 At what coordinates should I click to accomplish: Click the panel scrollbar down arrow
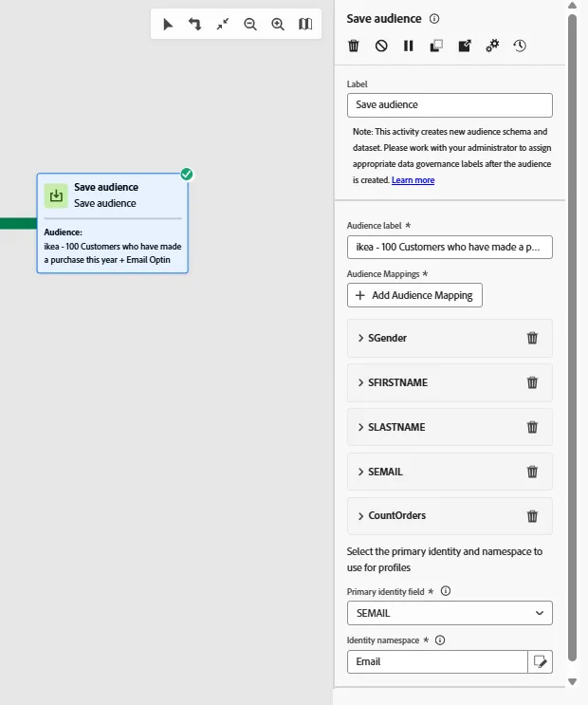pos(572,681)
